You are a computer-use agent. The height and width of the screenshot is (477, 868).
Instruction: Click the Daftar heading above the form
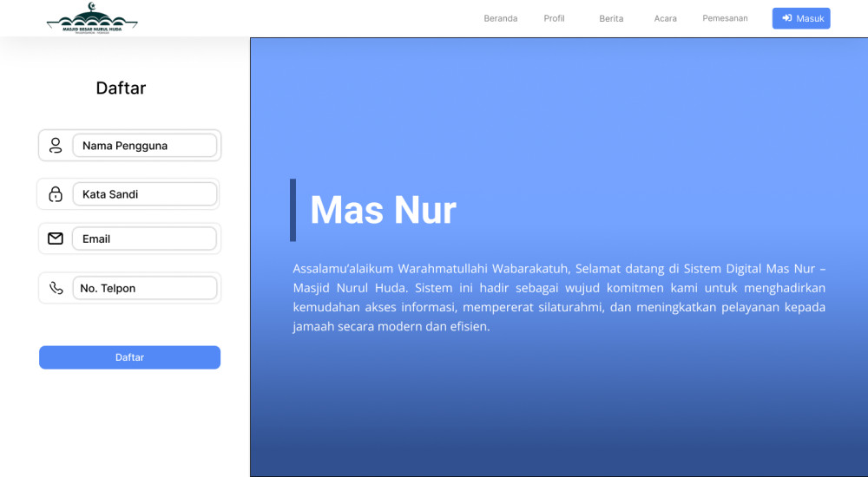pyautogui.click(x=121, y=88)
